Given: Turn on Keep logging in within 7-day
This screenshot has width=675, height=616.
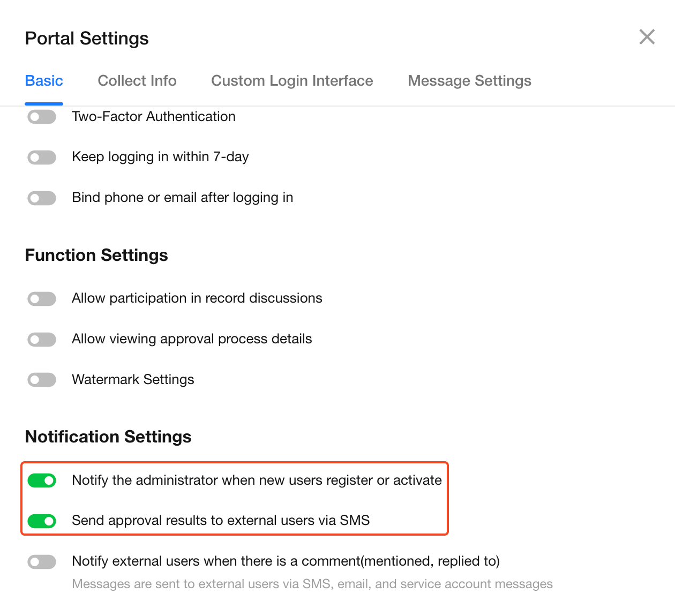Looking at the screenshot, I should point(42,157).
